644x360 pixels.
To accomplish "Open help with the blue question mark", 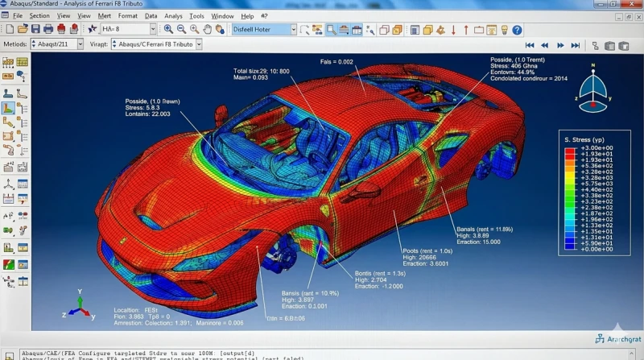I will (x=517, y=30).
